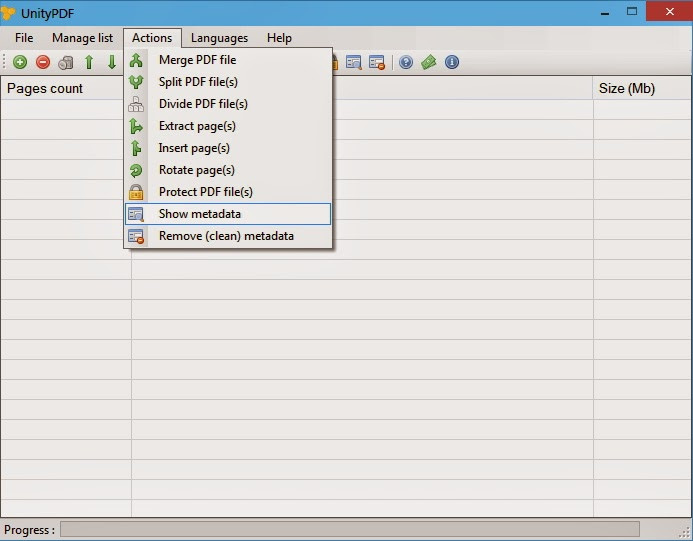Screen dimensions: 693x541
Task: Click the Show metadata menu icon
Action: pos(136,214)
